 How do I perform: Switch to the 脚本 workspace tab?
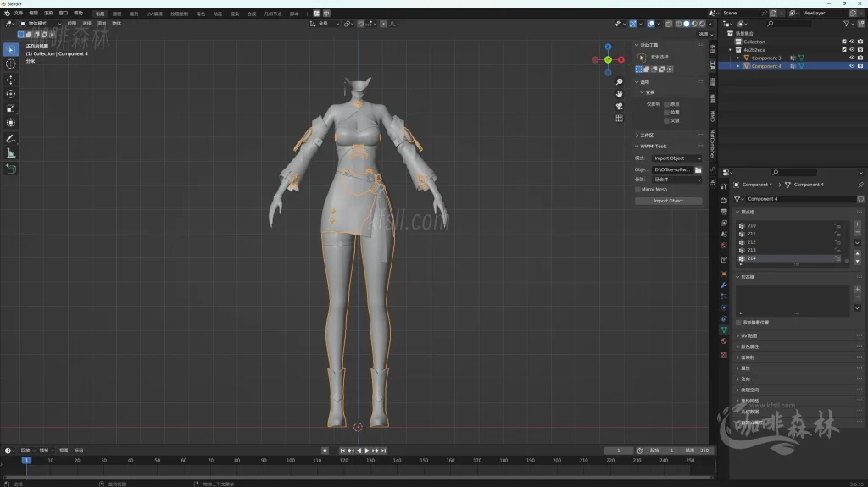(x=294, y=14)
